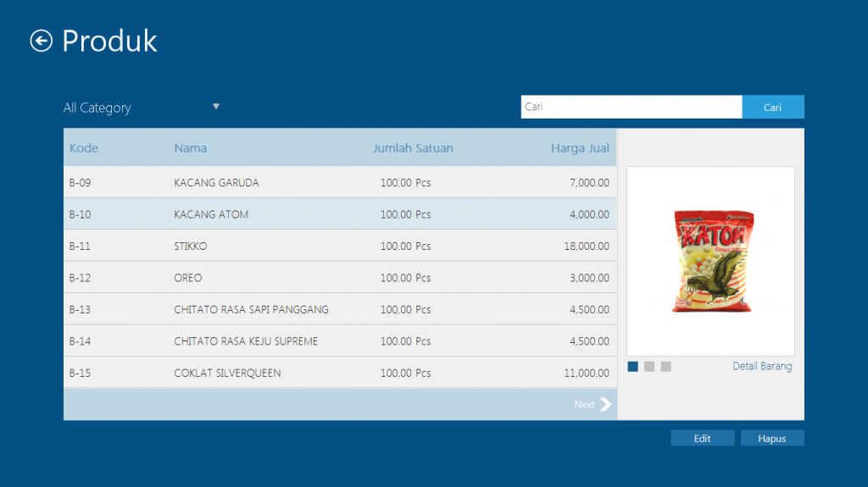This screenshot has width=868, height=487.
Task: Click the back arrow icon beside Produk
Action: 41,41
